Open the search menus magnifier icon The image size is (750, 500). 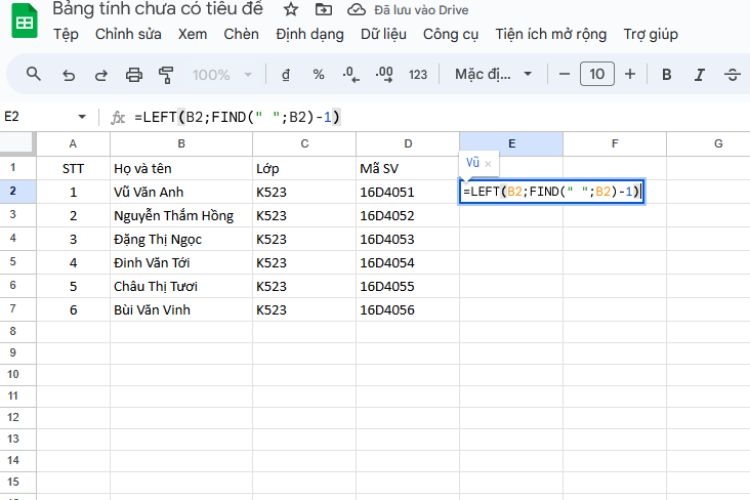33,74
